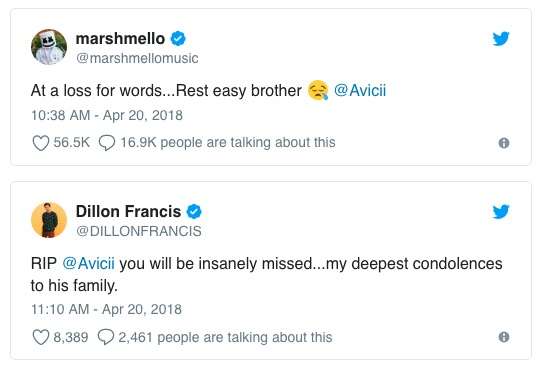Click marshmello's verified badge
541x368 pixels.
click(178, 38)
